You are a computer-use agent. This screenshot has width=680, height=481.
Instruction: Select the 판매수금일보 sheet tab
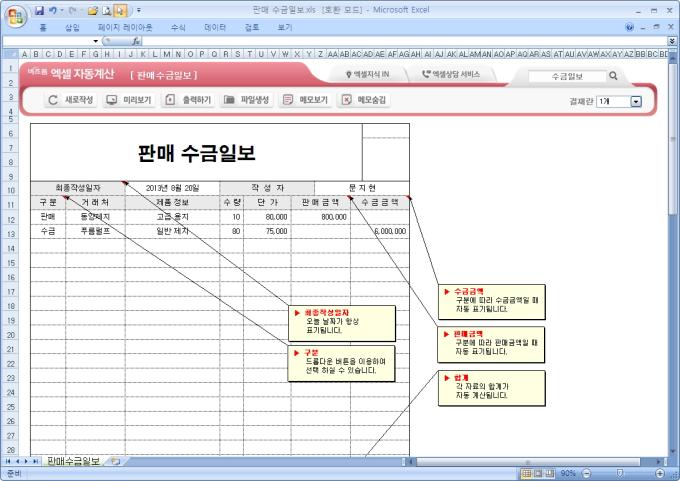point(73,461)
